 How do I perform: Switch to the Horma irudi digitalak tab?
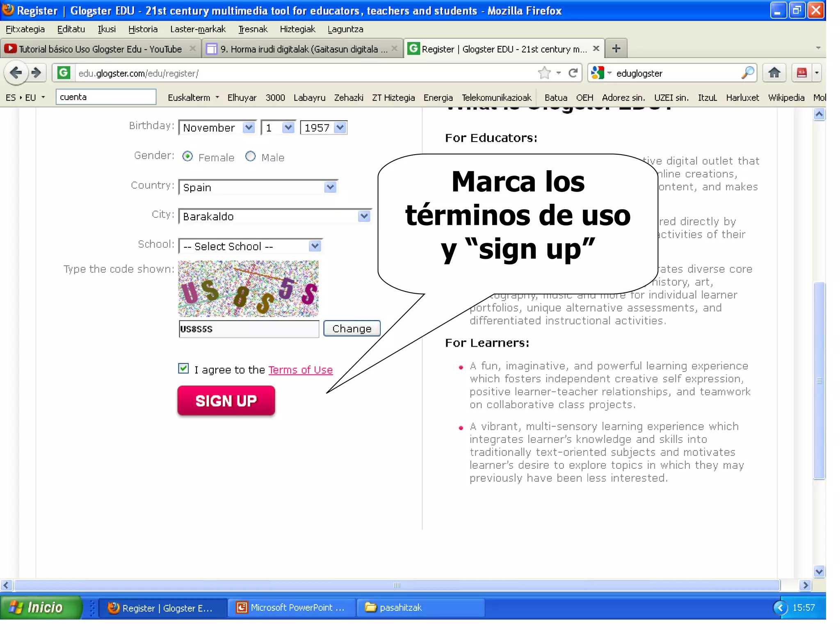(x=303, y=49)
